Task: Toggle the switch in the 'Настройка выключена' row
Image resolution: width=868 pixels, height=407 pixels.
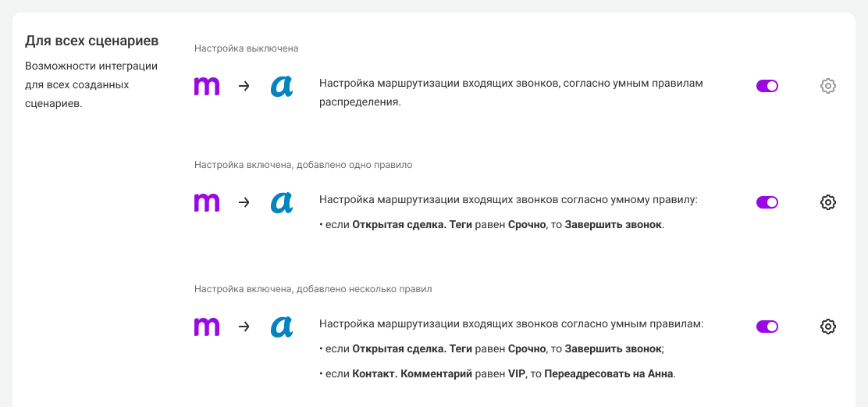Action: (x=767, y=86)
